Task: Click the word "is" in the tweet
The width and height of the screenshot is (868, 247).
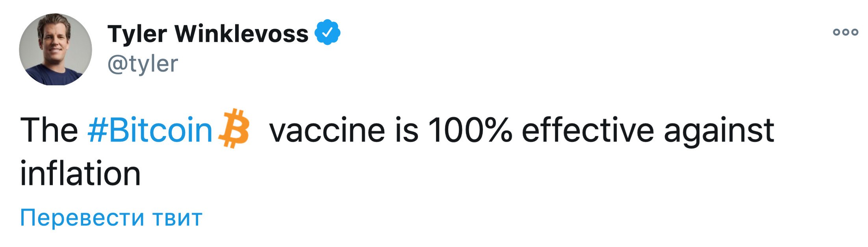Action: point(407,130)
